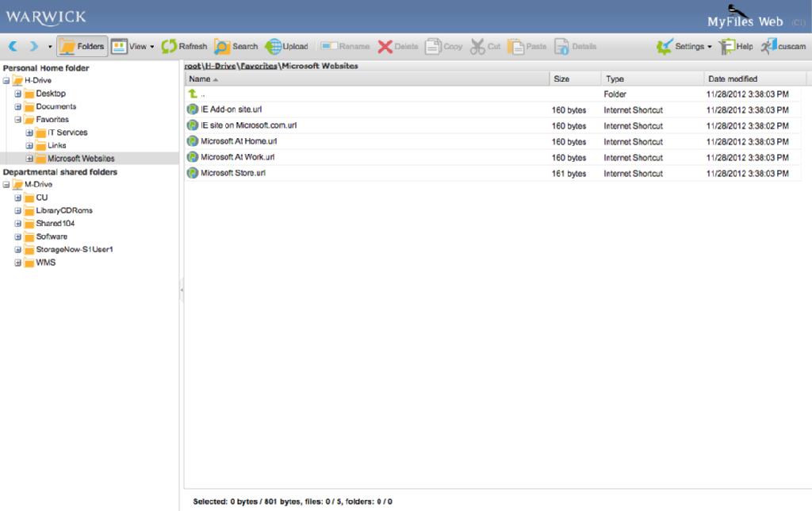
Task: Refresh the current folder view
Action: pos(184,46)
